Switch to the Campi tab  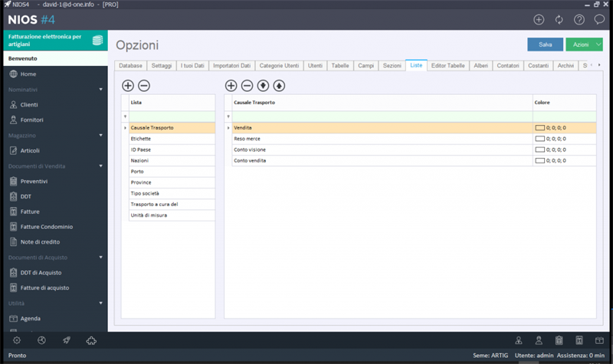click(x=366, y=66)
